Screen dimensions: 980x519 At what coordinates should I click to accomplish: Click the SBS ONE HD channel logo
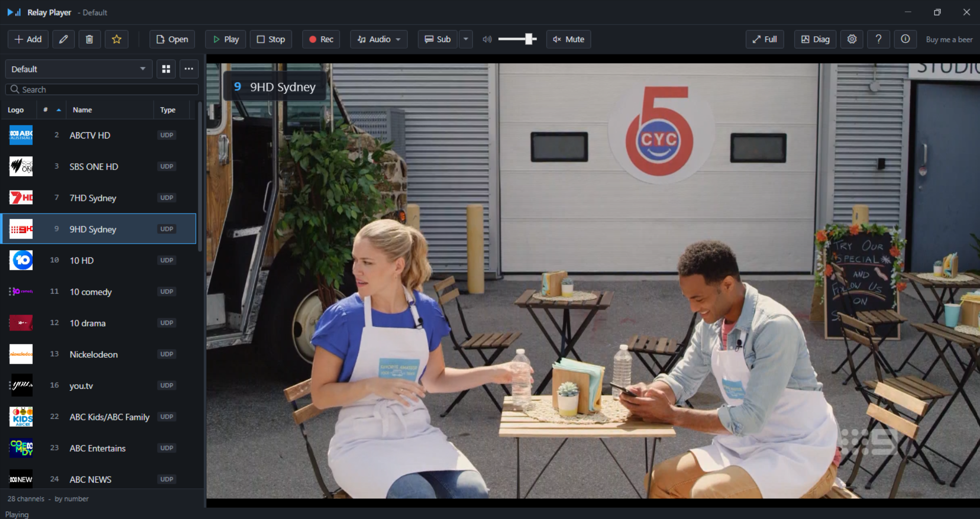click(x=21, y=167)
